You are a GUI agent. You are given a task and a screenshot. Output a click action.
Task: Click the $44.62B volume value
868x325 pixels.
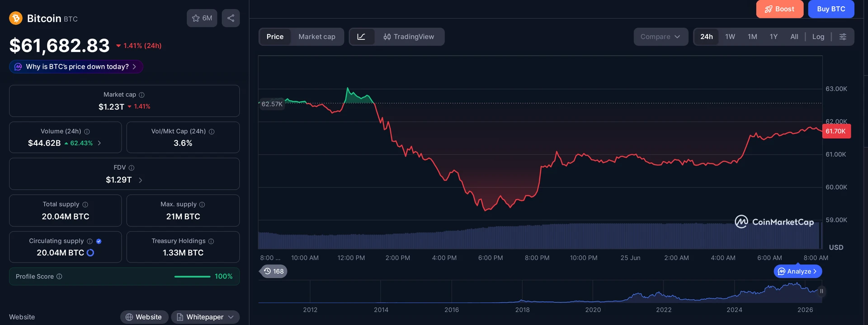click(44, 143)
